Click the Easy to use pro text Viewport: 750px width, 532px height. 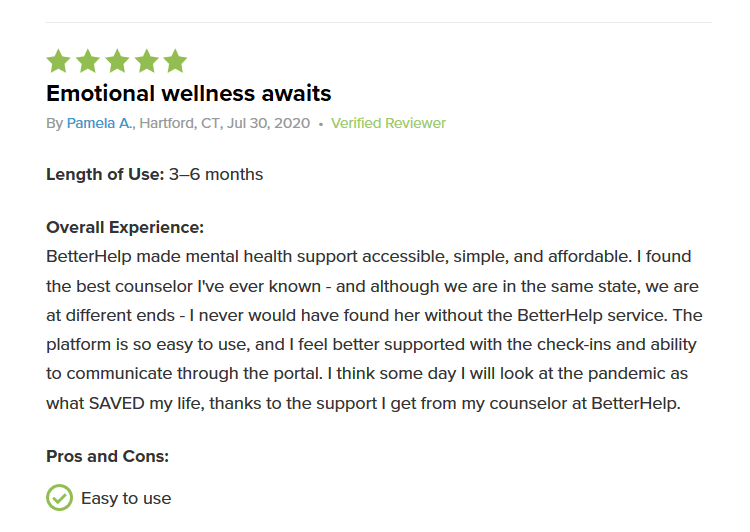coord(126,498)
